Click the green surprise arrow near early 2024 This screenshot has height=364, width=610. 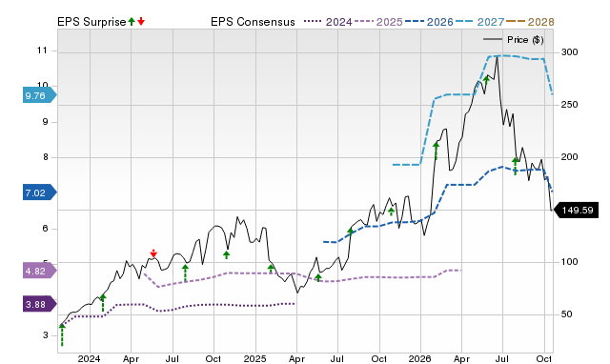pos(103,303)
